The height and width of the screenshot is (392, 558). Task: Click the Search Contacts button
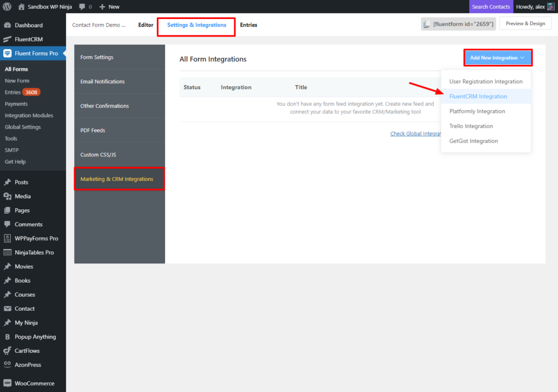click(x=491, y=7)
